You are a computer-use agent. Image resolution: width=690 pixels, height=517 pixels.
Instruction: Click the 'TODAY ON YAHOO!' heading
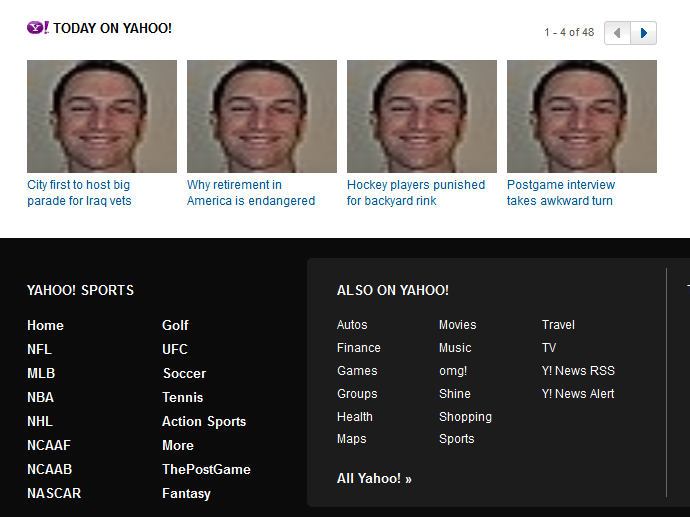click(112, 28)
